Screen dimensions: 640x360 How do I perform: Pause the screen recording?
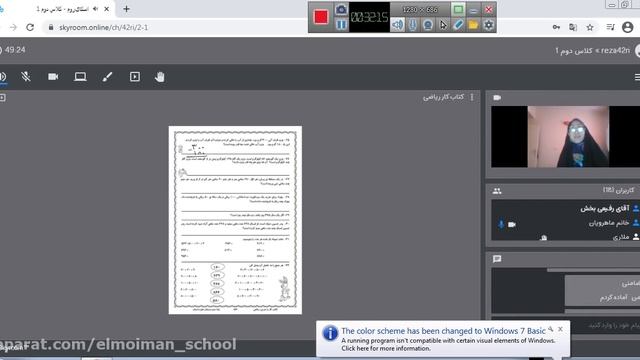coord(341,25)
